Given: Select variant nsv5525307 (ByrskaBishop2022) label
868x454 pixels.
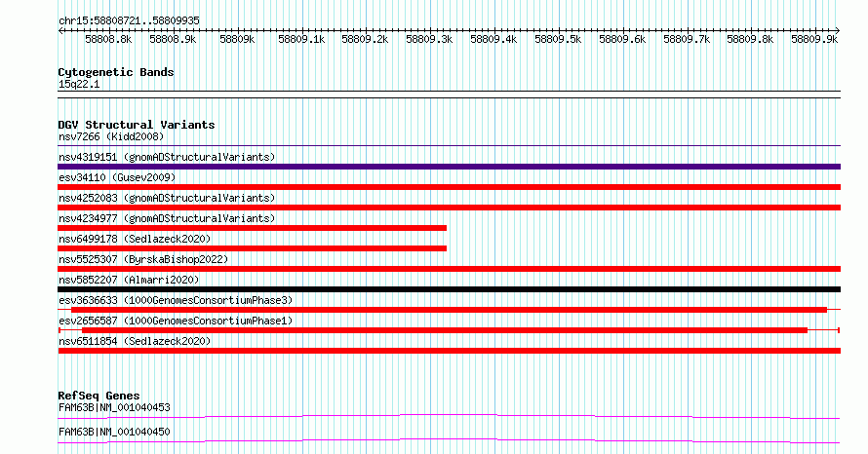Looking at the screenshot, I should point(143,259).
